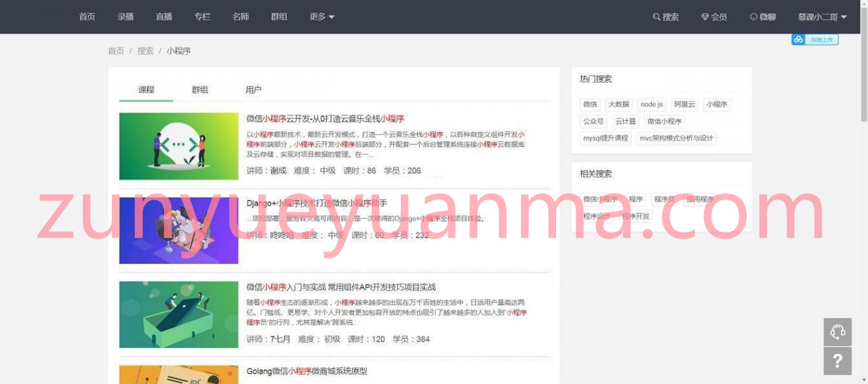Click hot search tag mysql提升课程
Screen dimensions: 868x384
coord(606,138)
